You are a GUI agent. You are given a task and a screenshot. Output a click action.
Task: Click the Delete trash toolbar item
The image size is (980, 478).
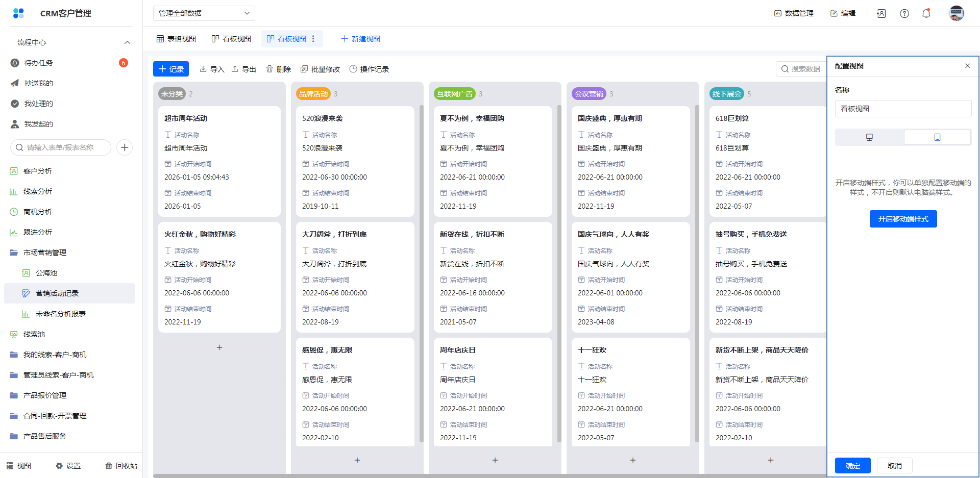pos(278,69)
